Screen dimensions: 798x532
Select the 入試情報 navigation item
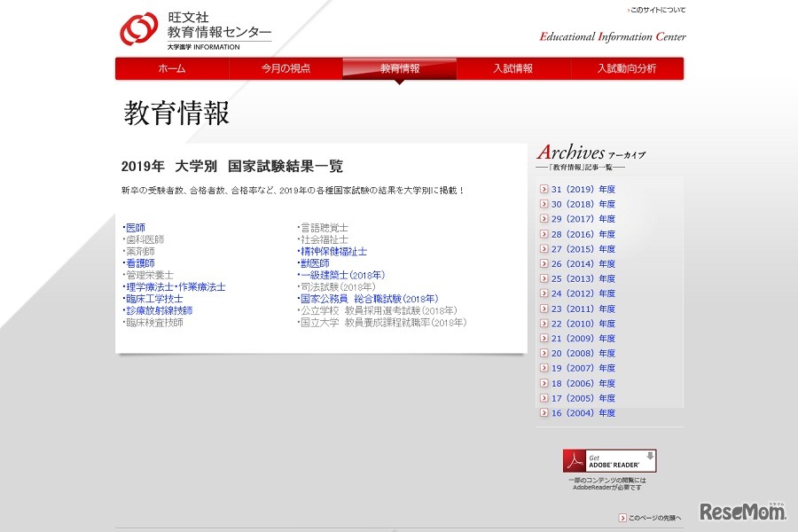[x=512, y=68]
